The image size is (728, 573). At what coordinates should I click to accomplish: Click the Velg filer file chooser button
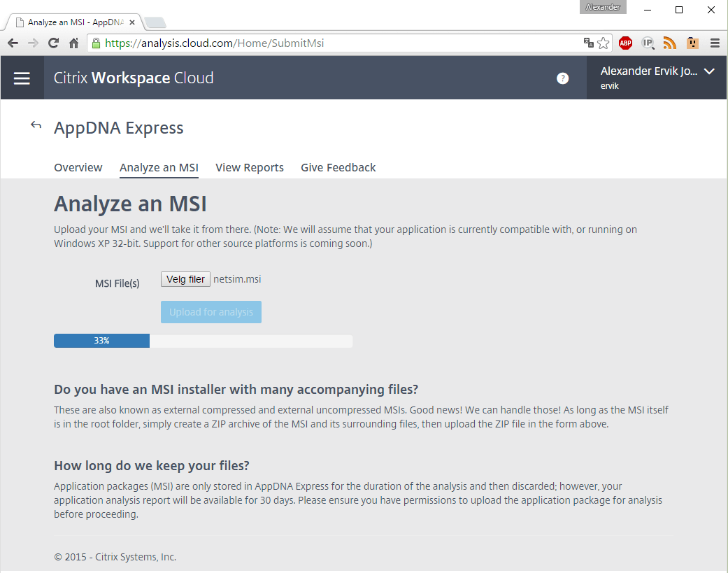(185, 279)
